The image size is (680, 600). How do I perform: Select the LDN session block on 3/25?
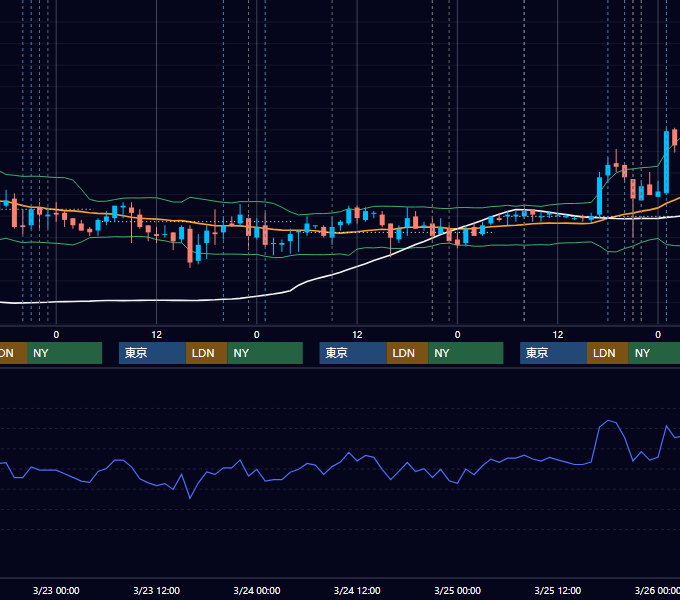pyautogui.click(x=608, y=353)
